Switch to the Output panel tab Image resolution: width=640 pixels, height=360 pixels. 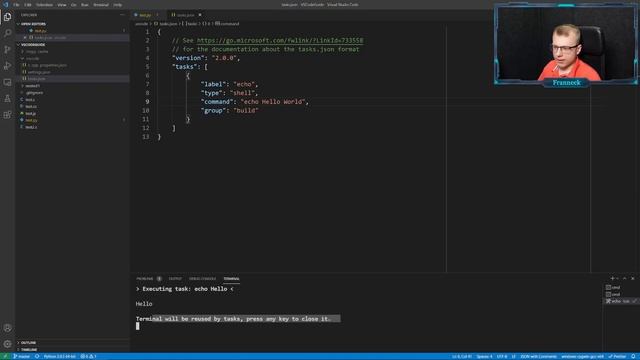[x=175, y=279]
